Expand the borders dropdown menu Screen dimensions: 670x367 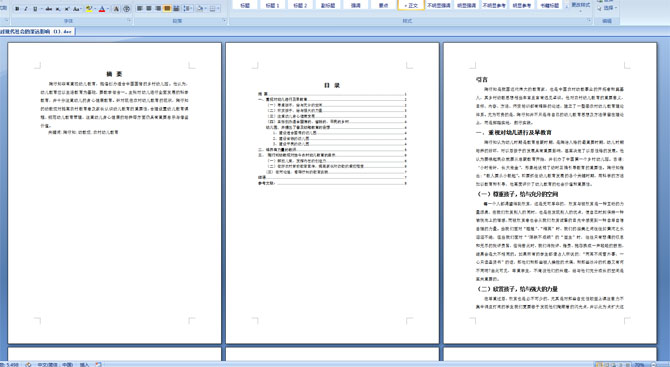pos(219,9)
